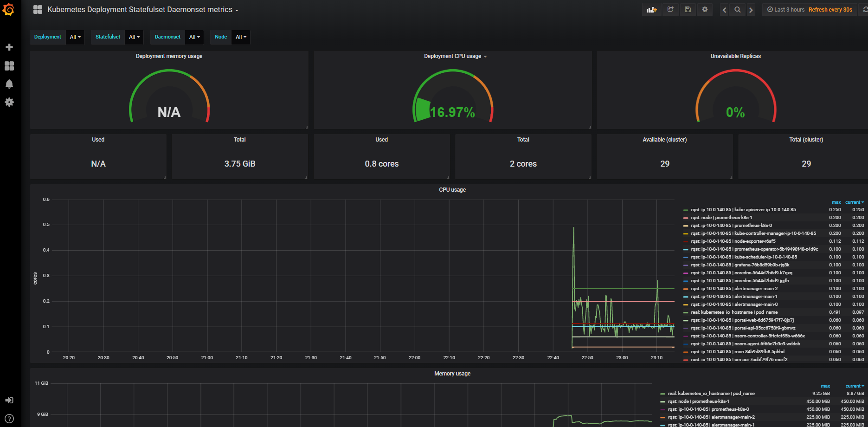The image size is (868, 427).
Task: Toggle rqst: node | prometheus-k8s-1 CPU series
Action: coord(721,218)
